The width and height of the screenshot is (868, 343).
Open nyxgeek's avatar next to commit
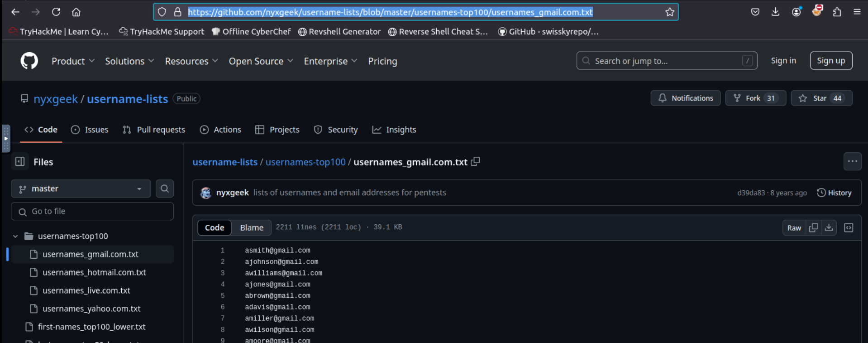(206, 193)
